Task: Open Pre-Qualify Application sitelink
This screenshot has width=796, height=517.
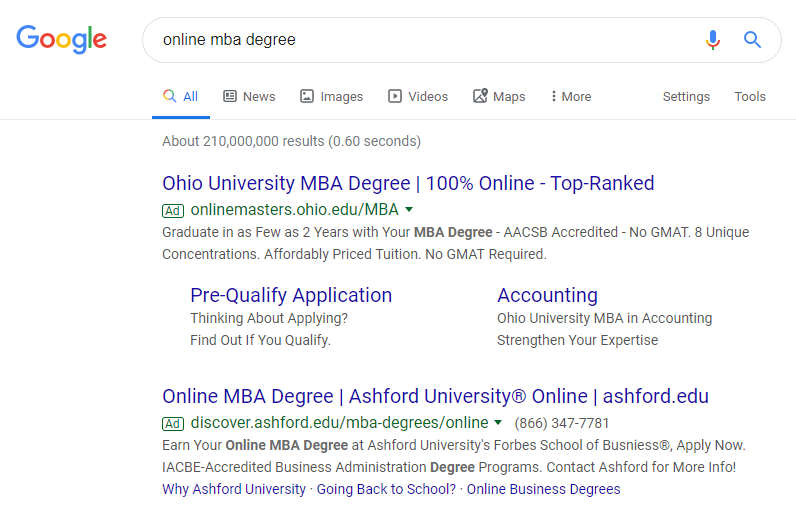Action: [x=291, y=295]
